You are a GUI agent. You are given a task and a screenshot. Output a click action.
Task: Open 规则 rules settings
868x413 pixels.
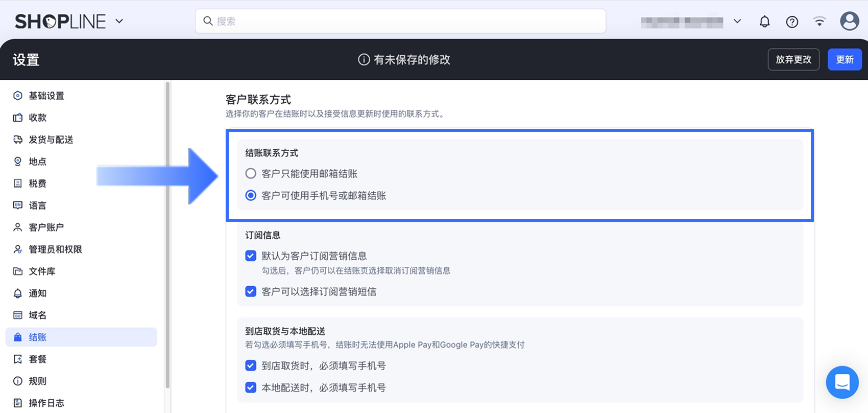click(37, 381)
